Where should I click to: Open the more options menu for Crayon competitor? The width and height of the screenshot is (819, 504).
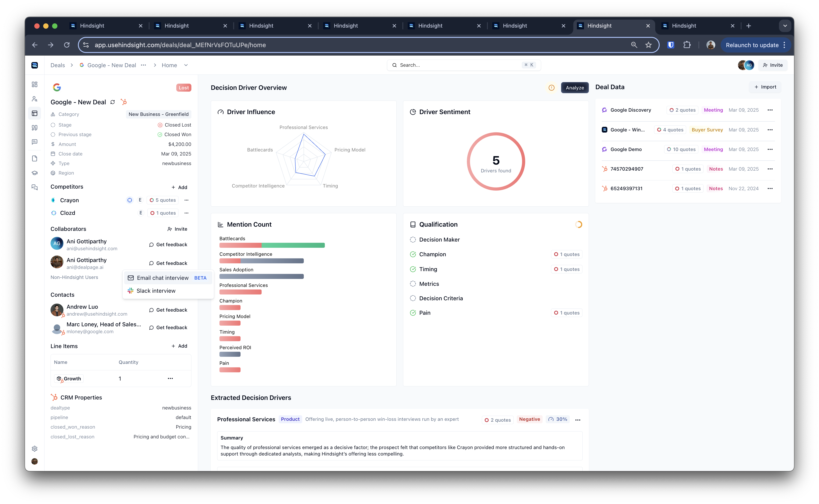point(187,200)
